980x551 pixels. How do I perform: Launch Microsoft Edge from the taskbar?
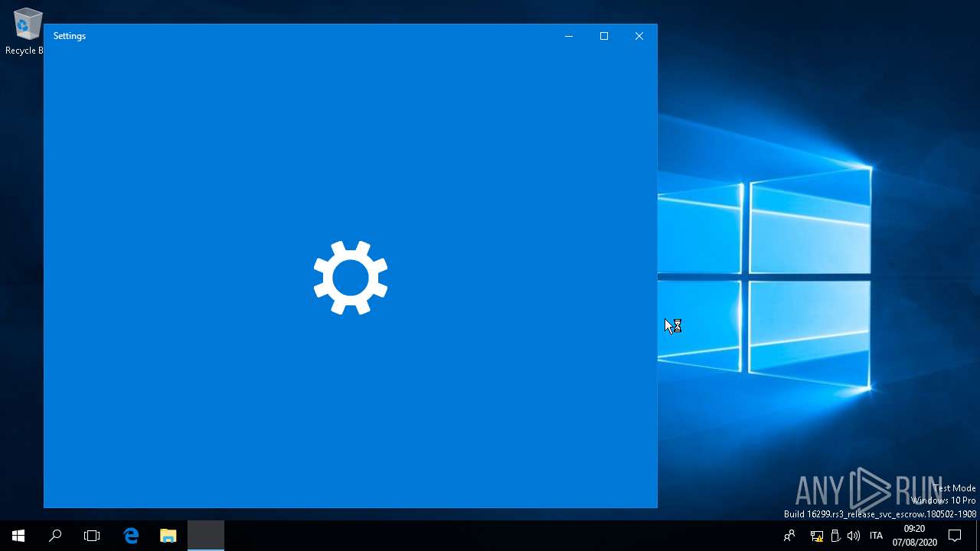pyautogui.click(x=131, y=536)
